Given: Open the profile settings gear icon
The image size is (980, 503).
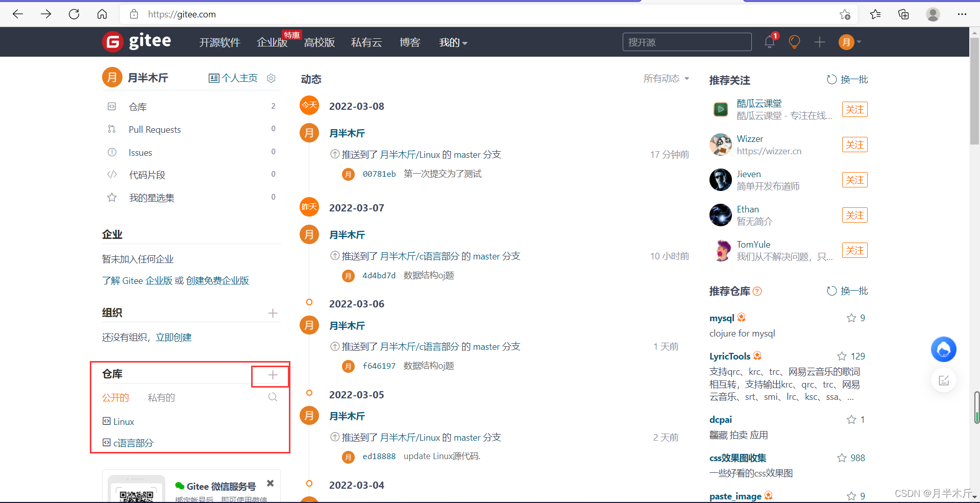Looking at the screenshot, I should tap(271, 78).
